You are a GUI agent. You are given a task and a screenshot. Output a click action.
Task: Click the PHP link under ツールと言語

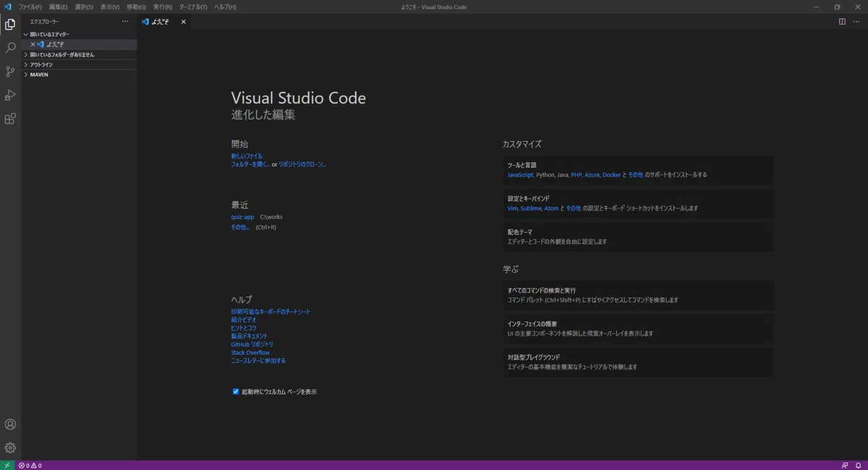576,175
